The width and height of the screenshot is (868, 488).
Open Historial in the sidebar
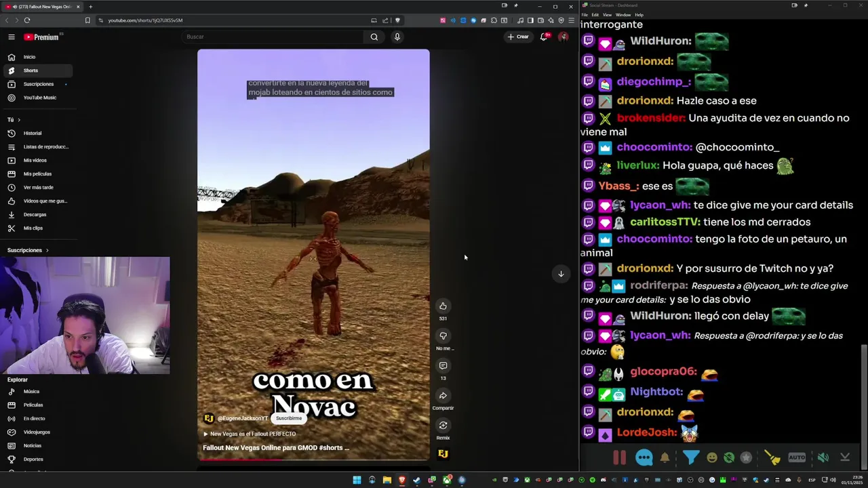pyautogui.click(x=37, y=134)
